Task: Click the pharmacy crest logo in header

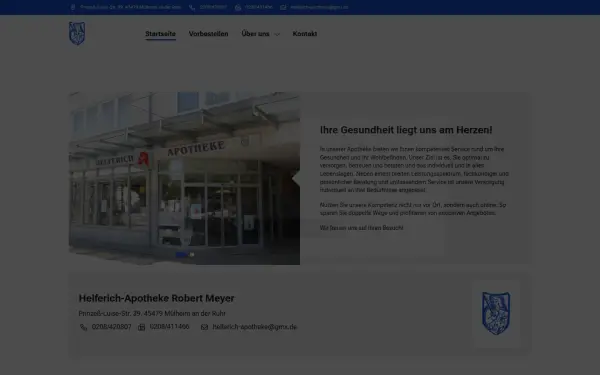Action: coord(77,33)
